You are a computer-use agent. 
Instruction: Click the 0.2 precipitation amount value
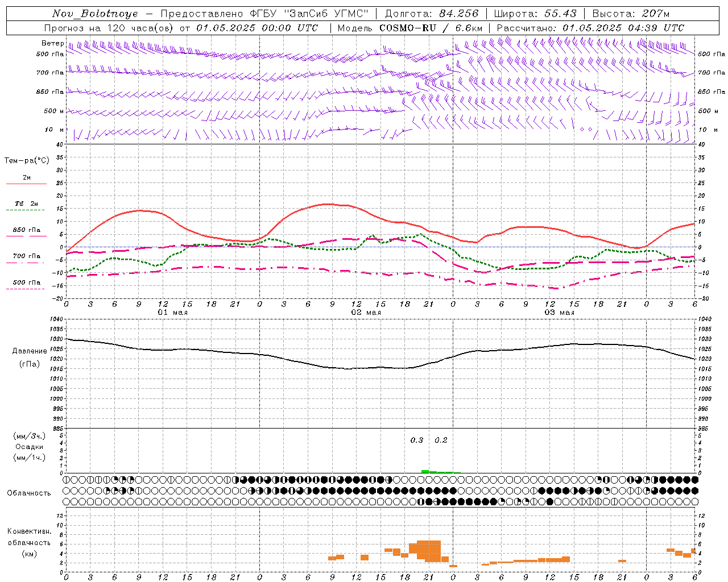pos(441,440)
